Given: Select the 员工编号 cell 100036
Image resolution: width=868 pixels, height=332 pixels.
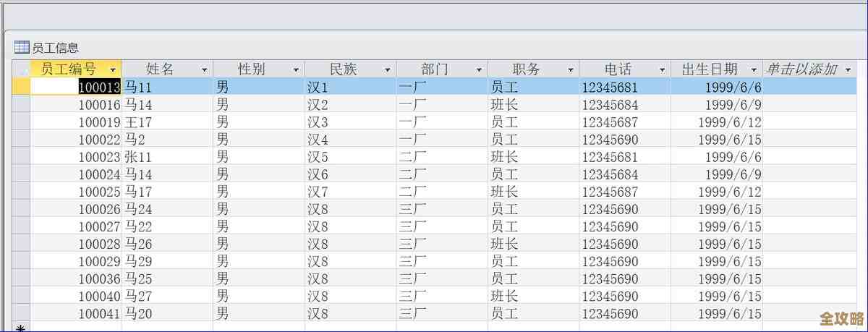Looking at the screenshot, I should click(x=76, y=278).
